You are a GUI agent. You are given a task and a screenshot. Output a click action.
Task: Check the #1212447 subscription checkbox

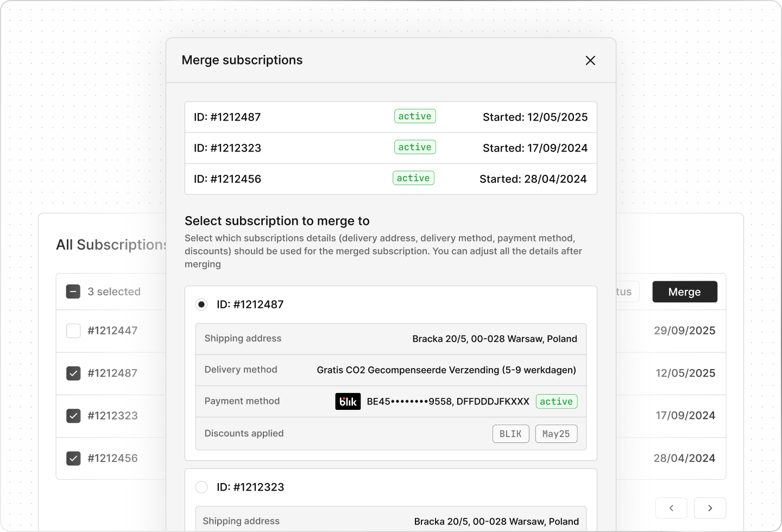coord(73,331)
